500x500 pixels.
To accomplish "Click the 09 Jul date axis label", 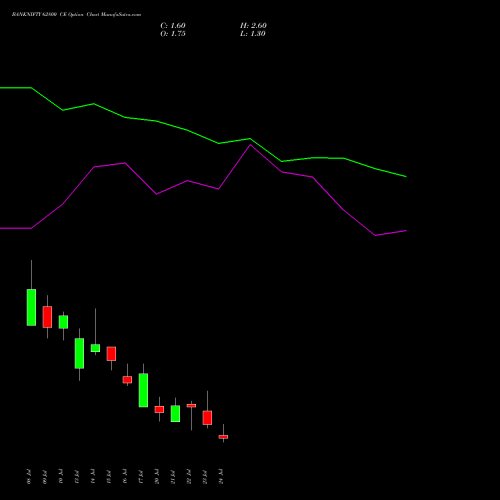I will point(45,477).
